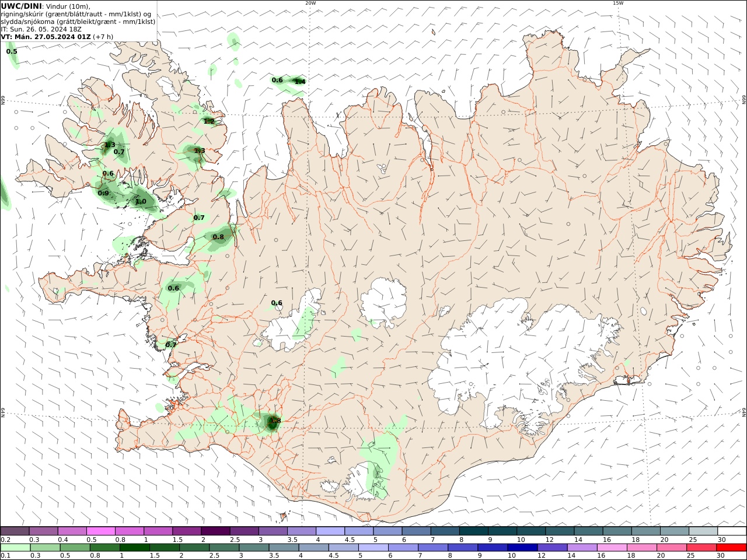
Task: Click the '0.2' label in the upper legend row
Action: pos(5,540)
